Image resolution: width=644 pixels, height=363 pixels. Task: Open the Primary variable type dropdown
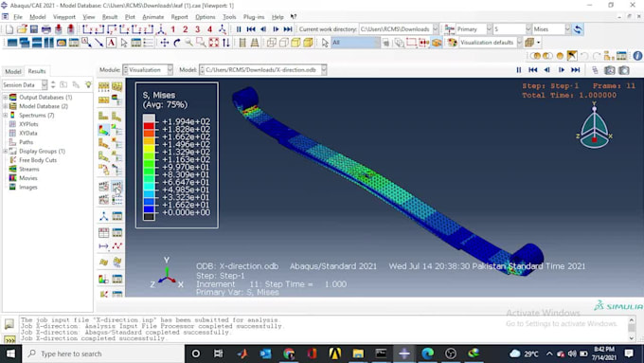coord(474,29)
